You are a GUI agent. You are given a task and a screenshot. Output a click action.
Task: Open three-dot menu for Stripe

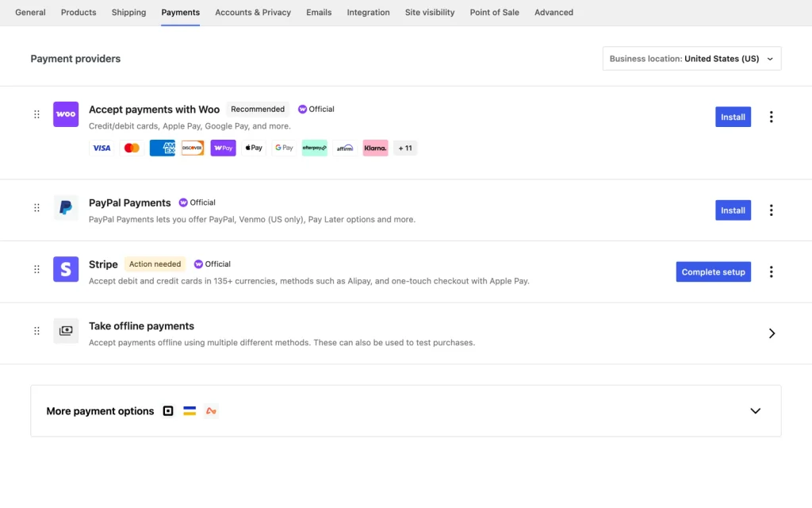pos(771,271)
